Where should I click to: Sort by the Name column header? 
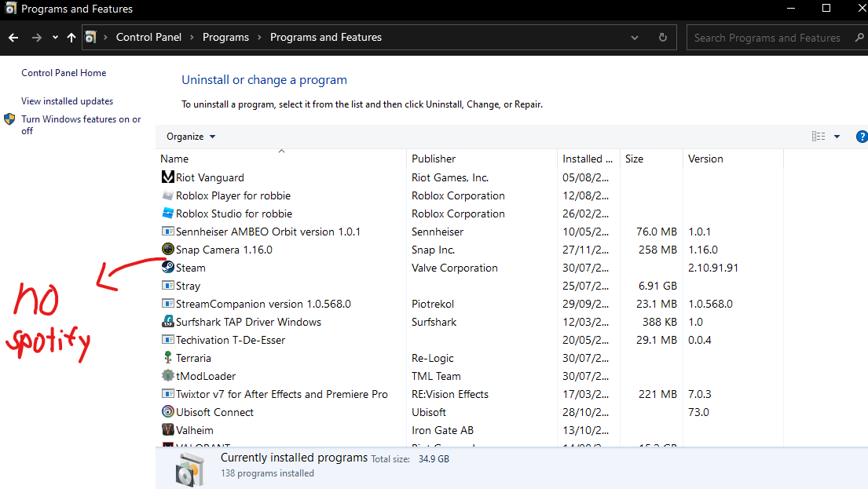tap(282, 159)
